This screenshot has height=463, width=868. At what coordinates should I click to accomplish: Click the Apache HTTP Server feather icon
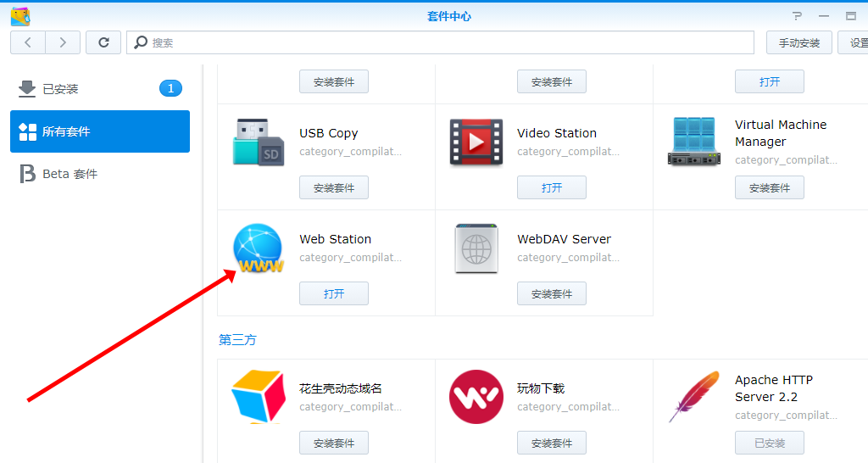tap(693, 397)
